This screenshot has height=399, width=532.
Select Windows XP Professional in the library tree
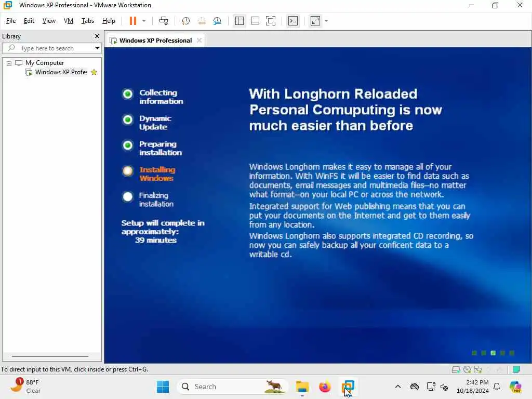click(61, 72)
